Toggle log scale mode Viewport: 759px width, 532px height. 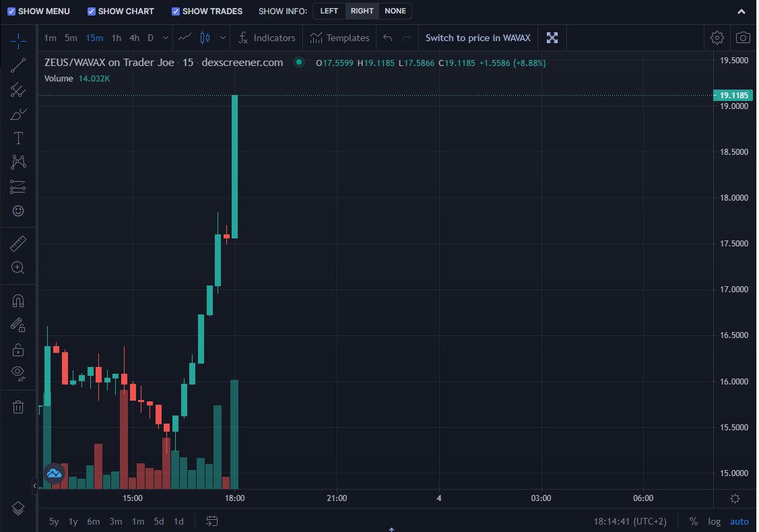(714, 521)
